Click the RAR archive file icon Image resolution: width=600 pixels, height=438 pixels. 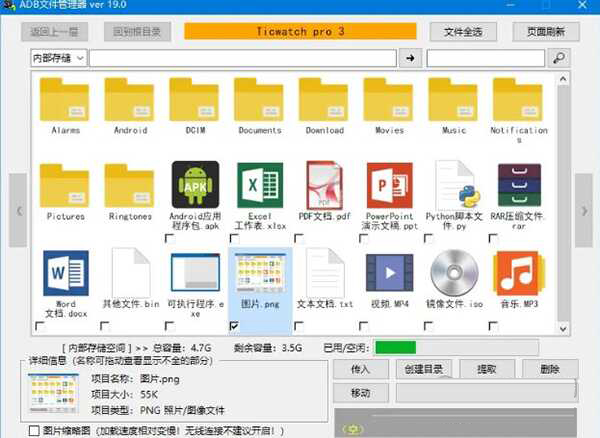(519, 185)
